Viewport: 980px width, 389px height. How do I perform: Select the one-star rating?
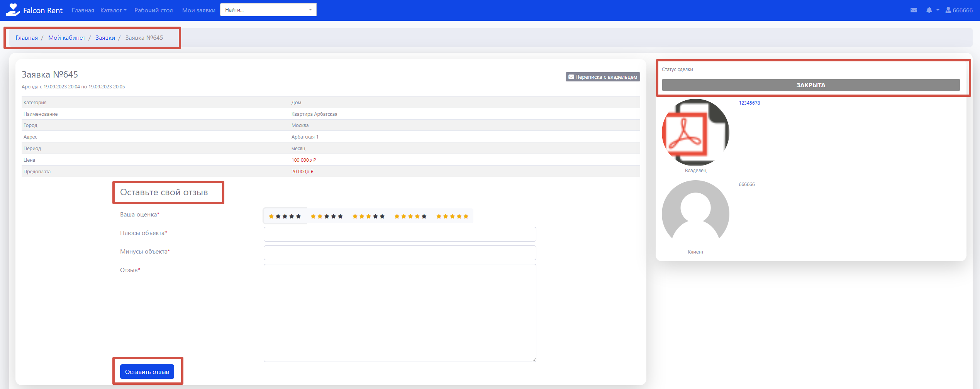[x=285, y=216]
